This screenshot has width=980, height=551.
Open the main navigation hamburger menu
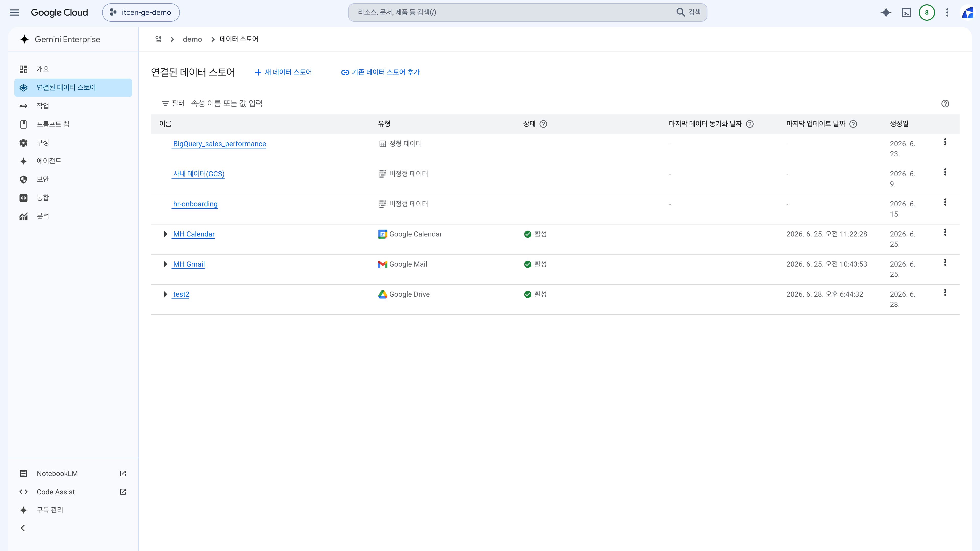pyautogui.click(x=14, y=12)
